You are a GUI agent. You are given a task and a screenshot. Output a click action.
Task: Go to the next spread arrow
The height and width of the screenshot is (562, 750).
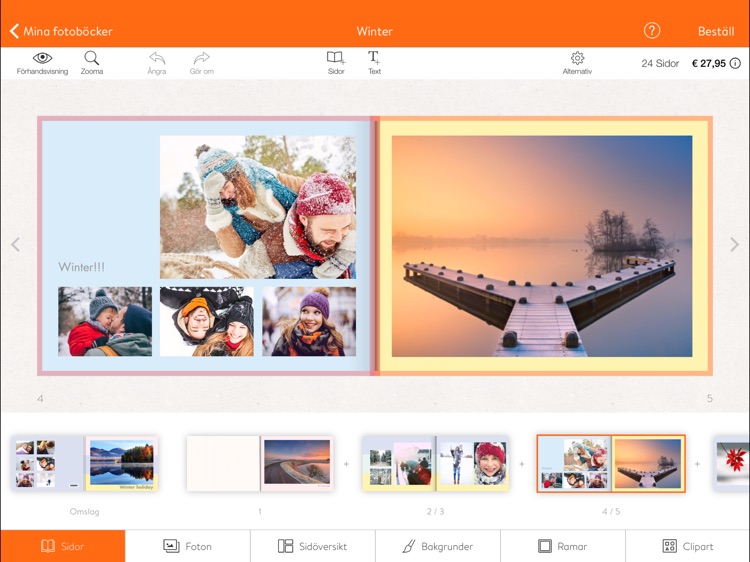point(734,245)
